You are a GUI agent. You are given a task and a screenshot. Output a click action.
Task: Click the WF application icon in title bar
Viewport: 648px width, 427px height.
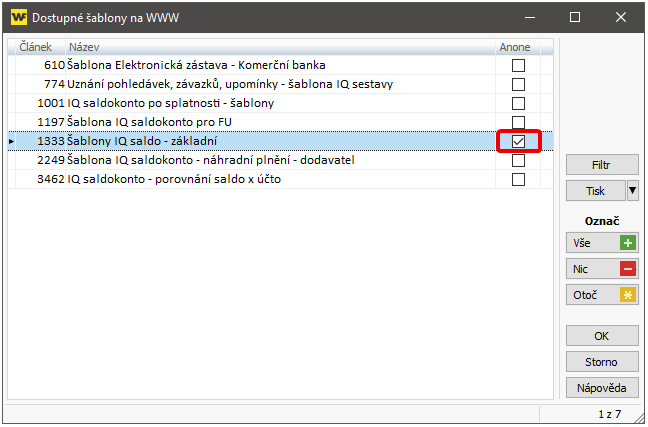click(19, 17)
